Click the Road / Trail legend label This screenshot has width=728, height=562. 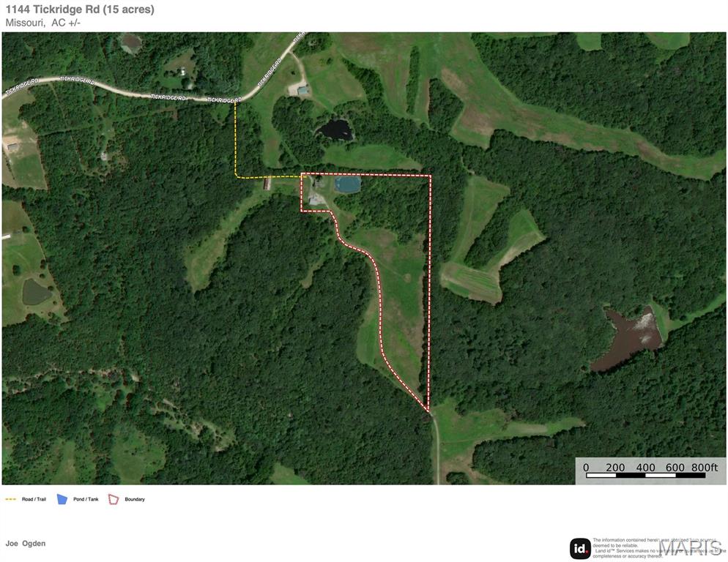pos(34,499)
